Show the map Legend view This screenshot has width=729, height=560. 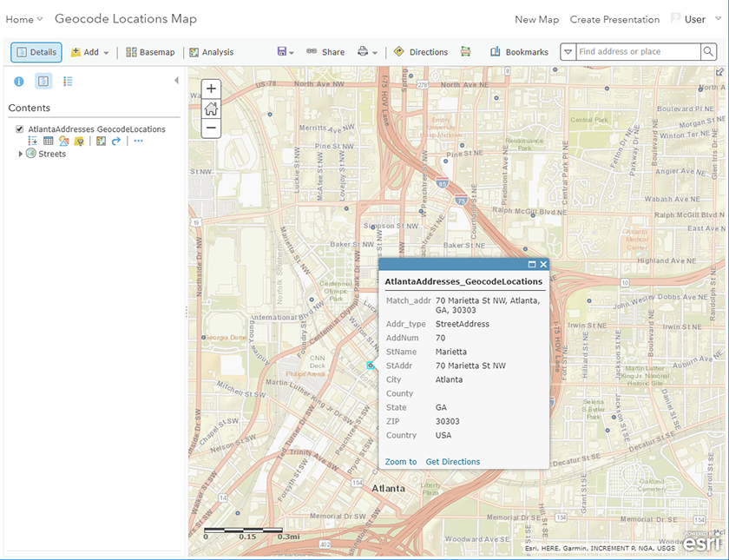coord(68,82)
